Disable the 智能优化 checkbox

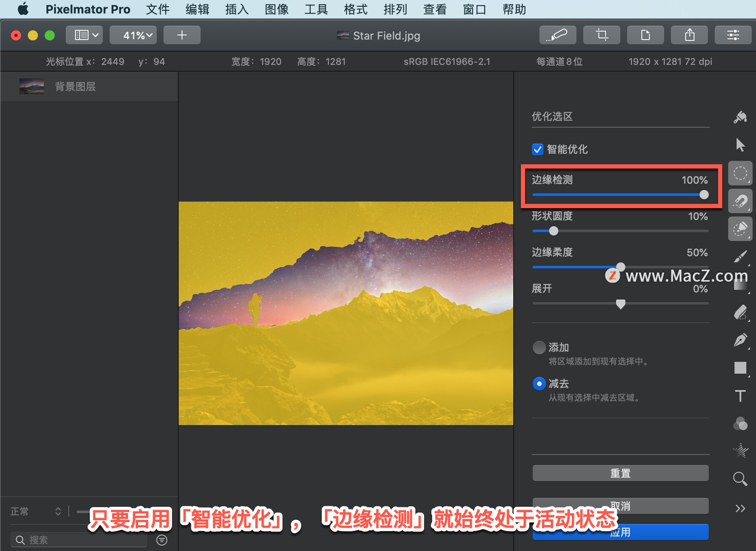(537, 150)
